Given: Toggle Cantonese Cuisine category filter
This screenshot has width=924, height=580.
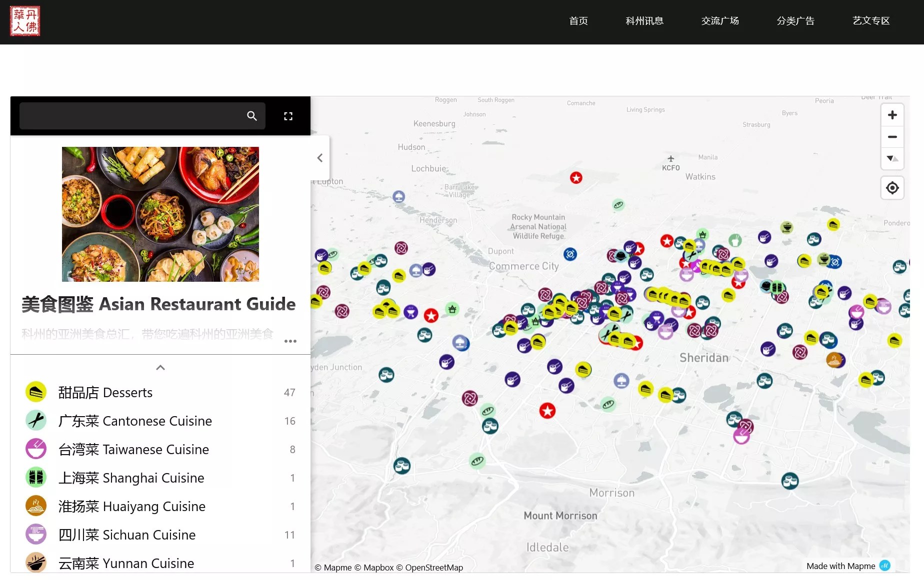Looking at the screenshot, I should pos(135,421).
